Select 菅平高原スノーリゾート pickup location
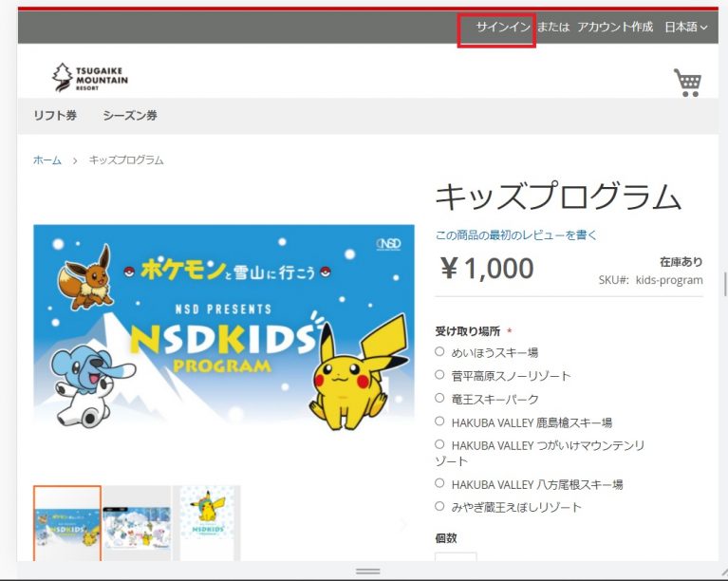728x581 pixels. click(439, 374)
